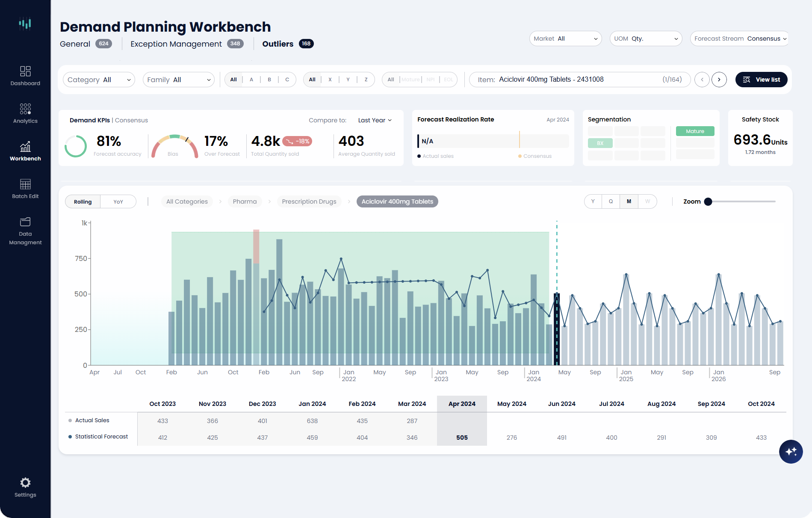Viewport: 812px width, 518px height.
Task: Click the View list button
Action: tap(761, 80)
